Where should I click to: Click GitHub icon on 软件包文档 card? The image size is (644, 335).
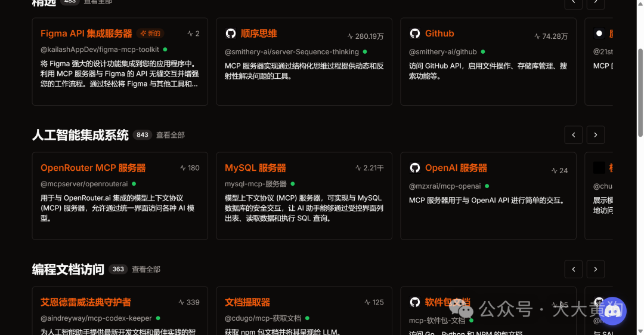tap(415, 302)
